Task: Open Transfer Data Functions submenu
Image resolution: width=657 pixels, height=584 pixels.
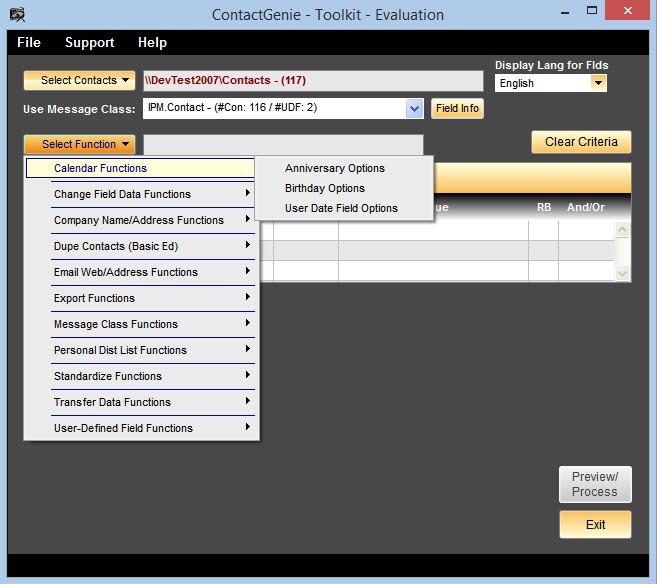Action: 142,402
